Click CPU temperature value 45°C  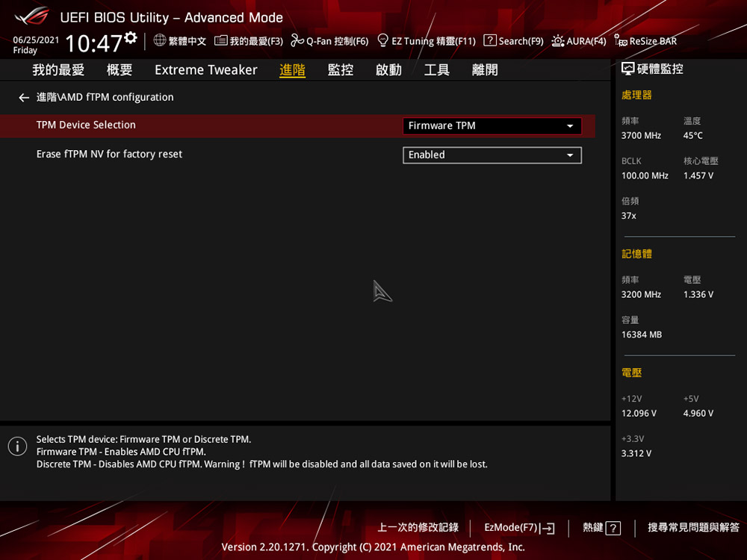692,136
